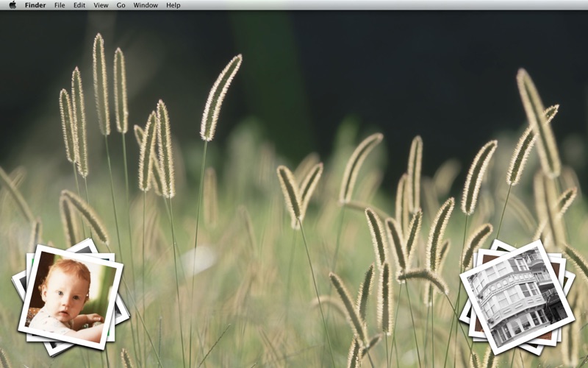Open the Help menu
The width and height of the screenshot is (588, 368).
point(173,5)
